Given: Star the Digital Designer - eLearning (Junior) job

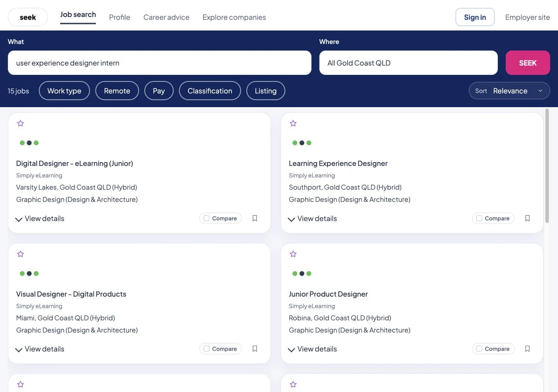Looking at the screenshot, I should [x=20, y=123].
